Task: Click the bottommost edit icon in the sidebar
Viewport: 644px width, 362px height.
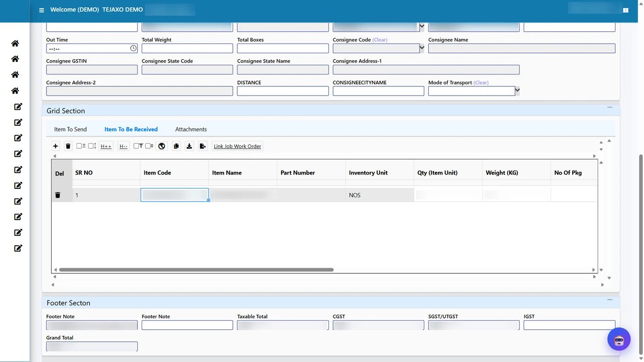Action: pos(18,248)
